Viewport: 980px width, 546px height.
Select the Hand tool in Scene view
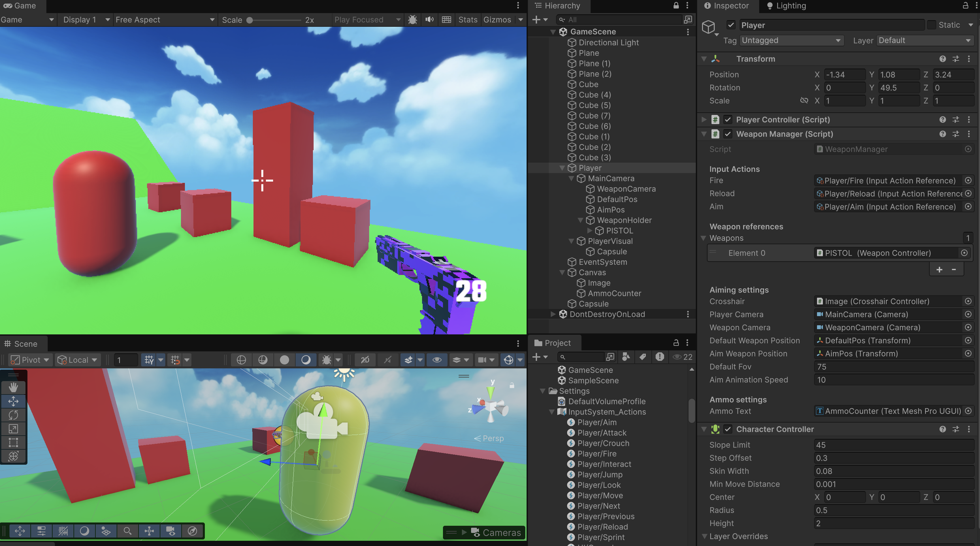coord(13,387)
